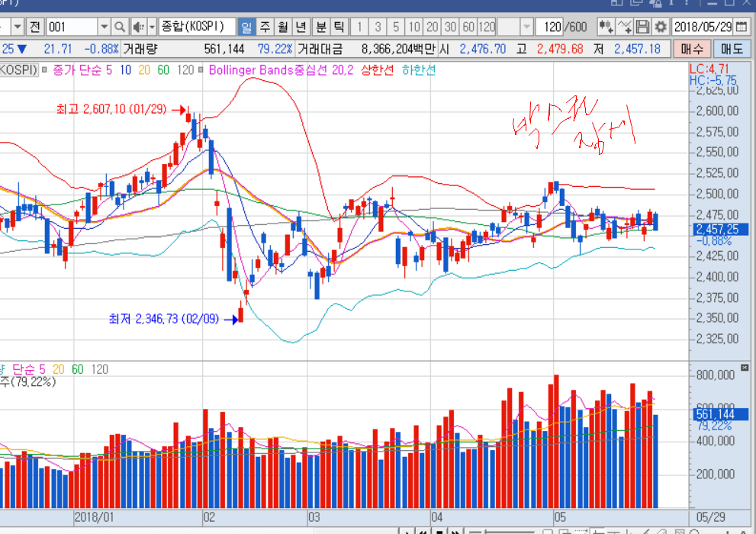Expand the empty combo box before 120/600

coord(526,27)
